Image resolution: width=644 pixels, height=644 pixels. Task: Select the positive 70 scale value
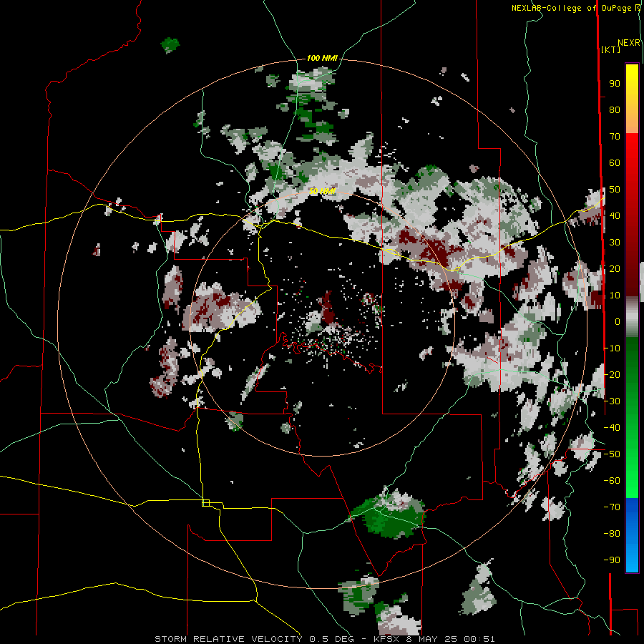coord(615,137)
